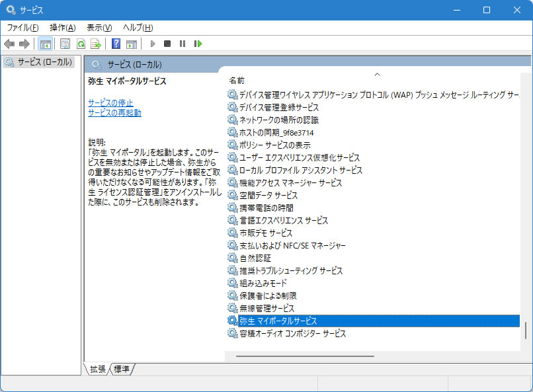533x392 pixels.
Task: Click the green Refresh toolbar icon
Action: tap(81, 44)
